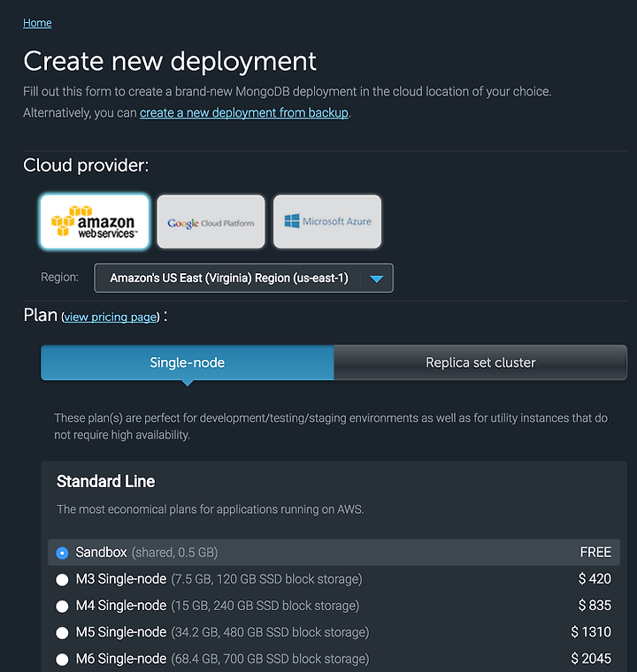This screenshot has width=637, height=672.
Task: Click the Home breadcrumb link
Action: (37, 23)
